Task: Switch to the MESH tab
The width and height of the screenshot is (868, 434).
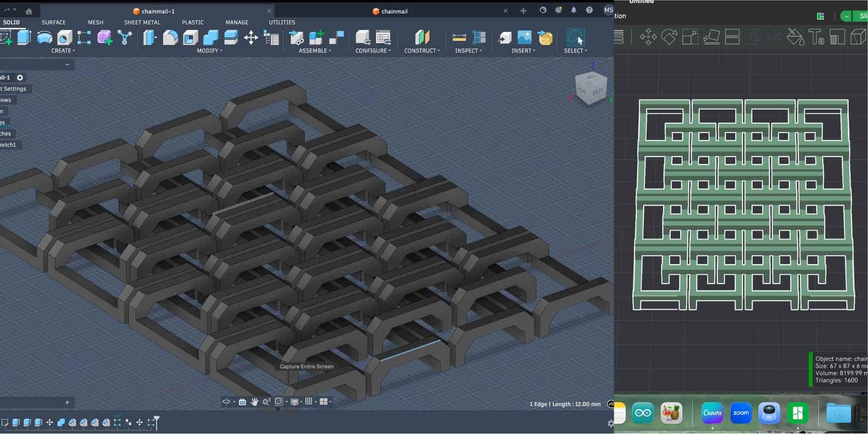Action: click(x=95, y=22)
